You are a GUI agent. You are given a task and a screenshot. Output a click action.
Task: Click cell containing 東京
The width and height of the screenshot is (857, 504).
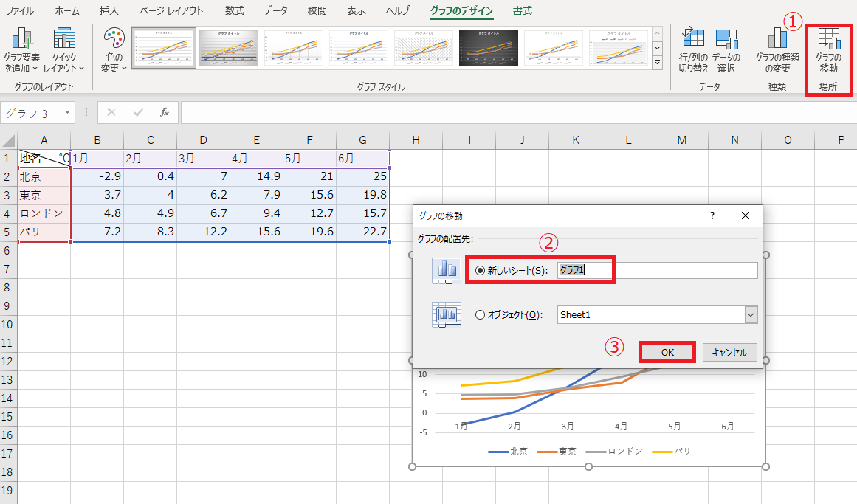point(44,195)
